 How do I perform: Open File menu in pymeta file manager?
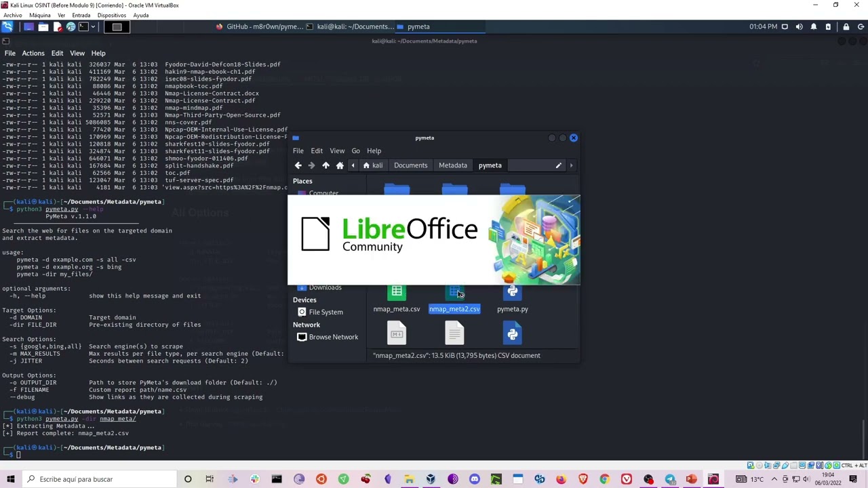click(x=298, y=150)
